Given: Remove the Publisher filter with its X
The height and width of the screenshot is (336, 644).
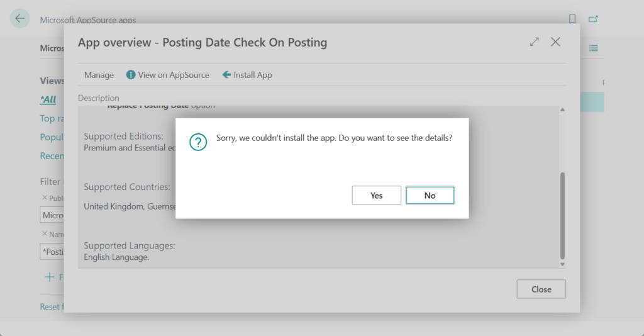Looking at the screenshot, I should pyautogui.click(x=44, y=198).
